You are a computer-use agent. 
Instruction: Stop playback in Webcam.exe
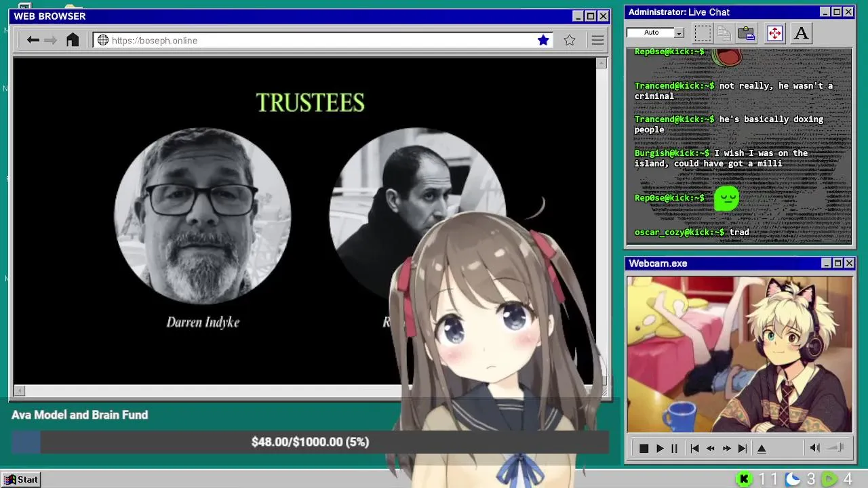point(644,448)
